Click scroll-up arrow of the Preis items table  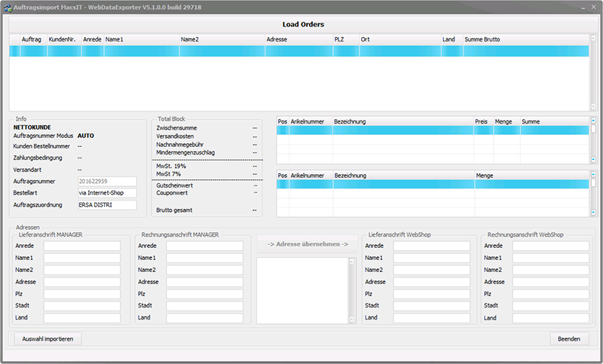click(x=593, y=121)
